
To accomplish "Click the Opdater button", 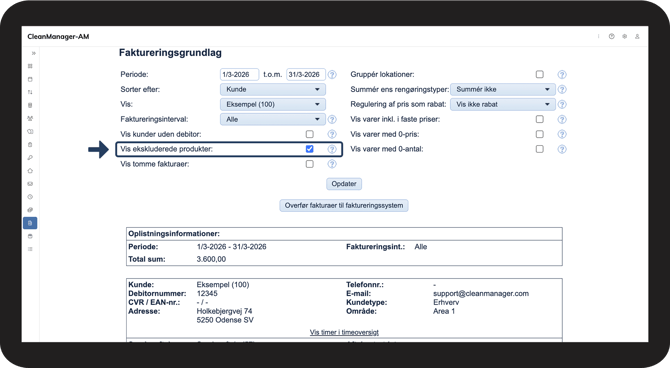I will coord(344,184).
